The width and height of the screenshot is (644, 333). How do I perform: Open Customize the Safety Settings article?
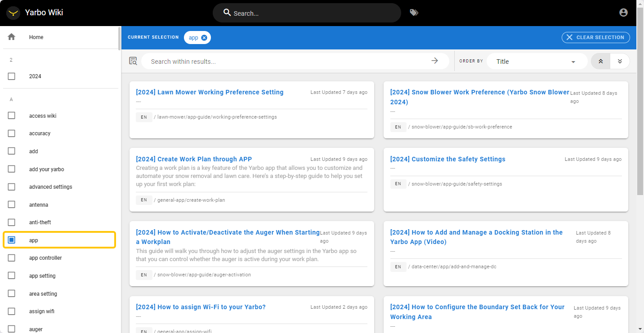(447, 159)
